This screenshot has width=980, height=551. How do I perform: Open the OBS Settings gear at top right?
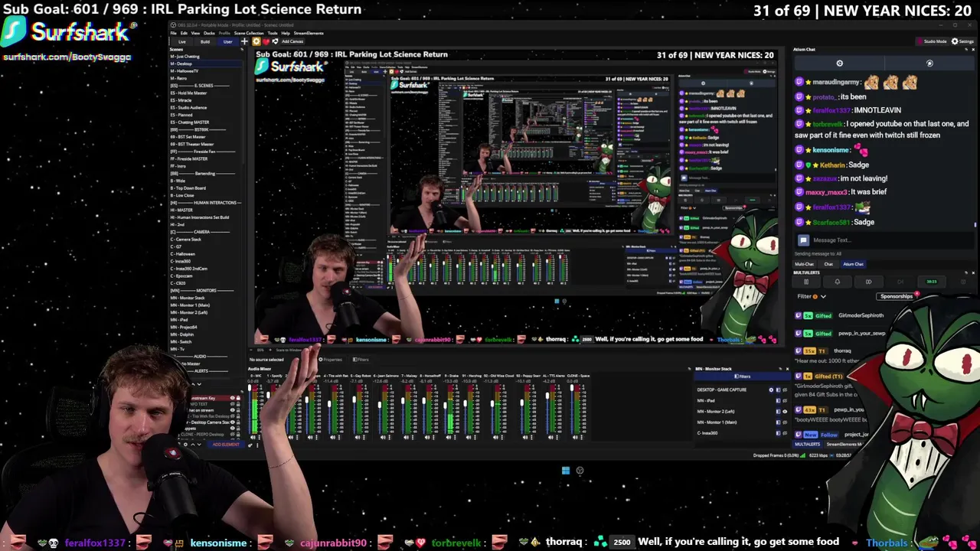coord(962,41)
